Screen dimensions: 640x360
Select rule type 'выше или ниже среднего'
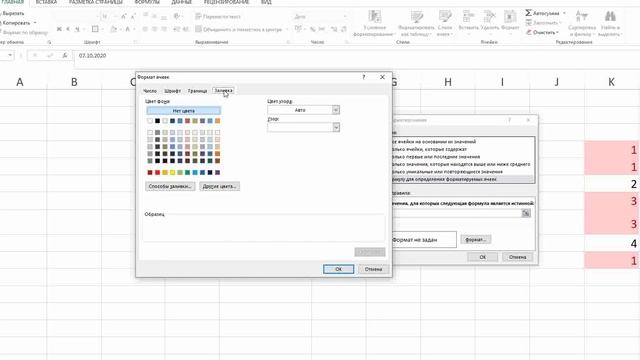pyautogui.click(x=463, y=164)
